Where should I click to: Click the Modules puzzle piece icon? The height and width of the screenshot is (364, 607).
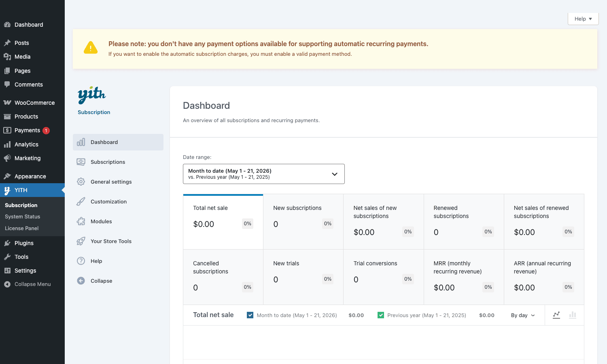(x=81, y=221)
